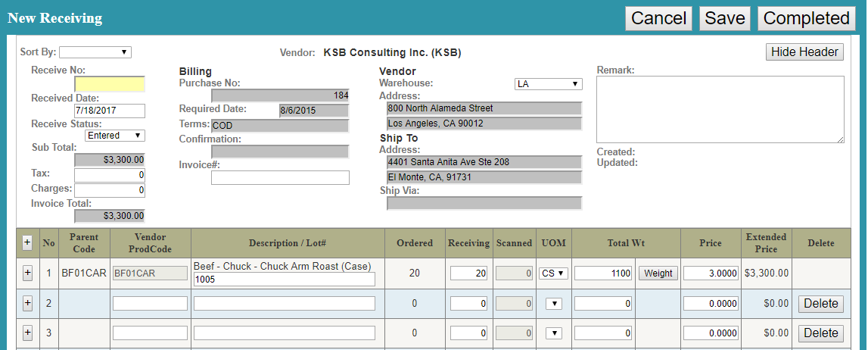Click the Required Date field 8/6/2015
The height and width of the screenshot is (350, 868).
pyautogui.click(x=314, y=111)
